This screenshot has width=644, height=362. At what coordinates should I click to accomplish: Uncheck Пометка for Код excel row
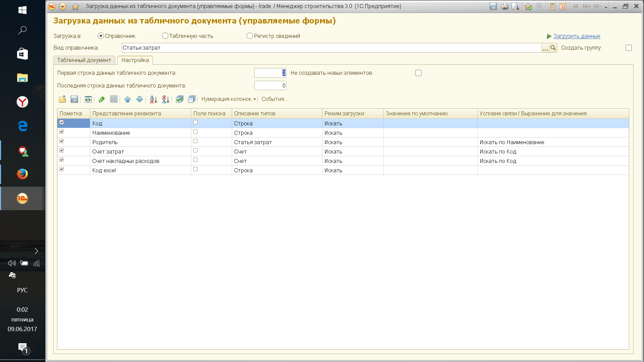(x=62, y=169)
